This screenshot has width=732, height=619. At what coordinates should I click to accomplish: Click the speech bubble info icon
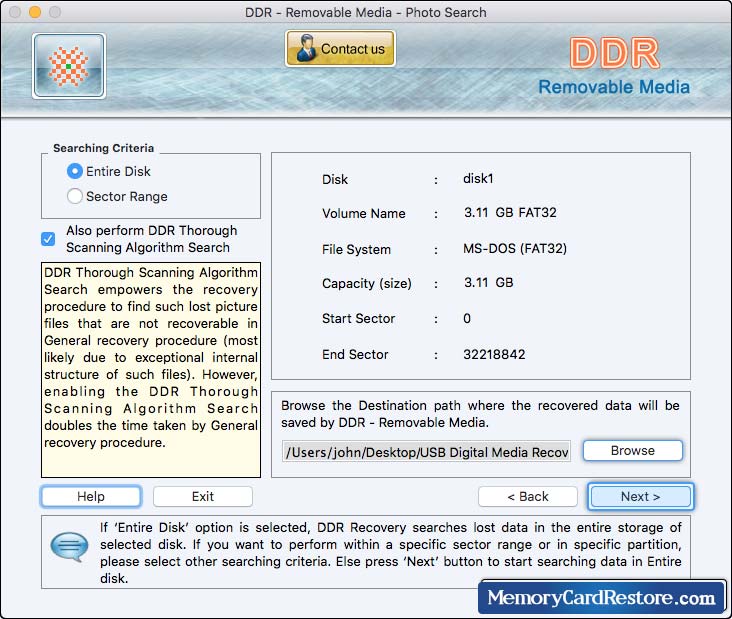69,546
